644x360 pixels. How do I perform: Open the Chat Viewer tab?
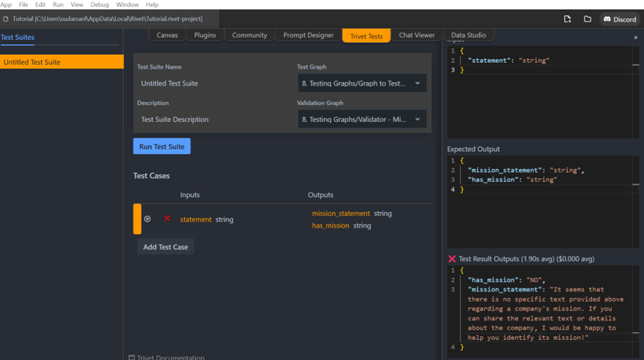tap(416, 36)
